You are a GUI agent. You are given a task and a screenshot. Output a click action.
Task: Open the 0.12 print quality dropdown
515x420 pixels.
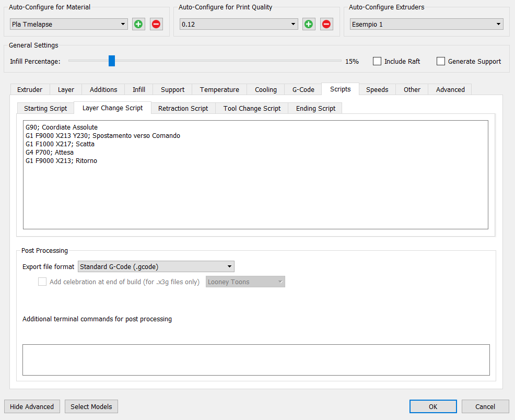(x=239, y=25)
